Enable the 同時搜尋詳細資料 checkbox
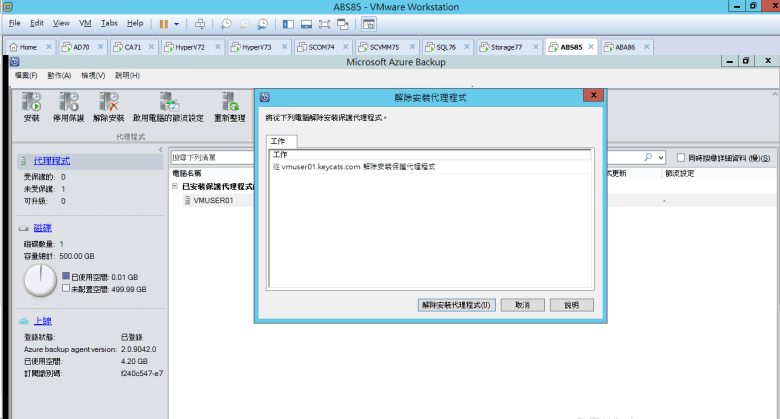This screenshot has width=780, height=419. (x=681, y=158)
